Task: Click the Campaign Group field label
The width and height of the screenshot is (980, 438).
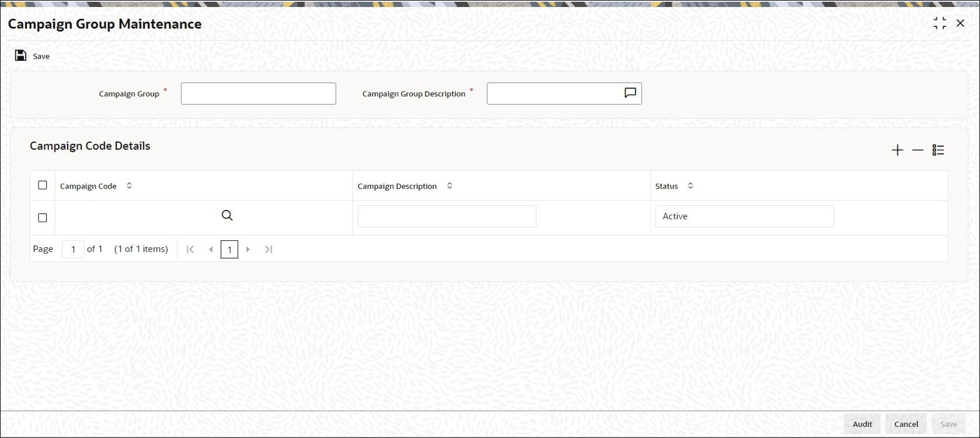Action: (x=129, y=94)
